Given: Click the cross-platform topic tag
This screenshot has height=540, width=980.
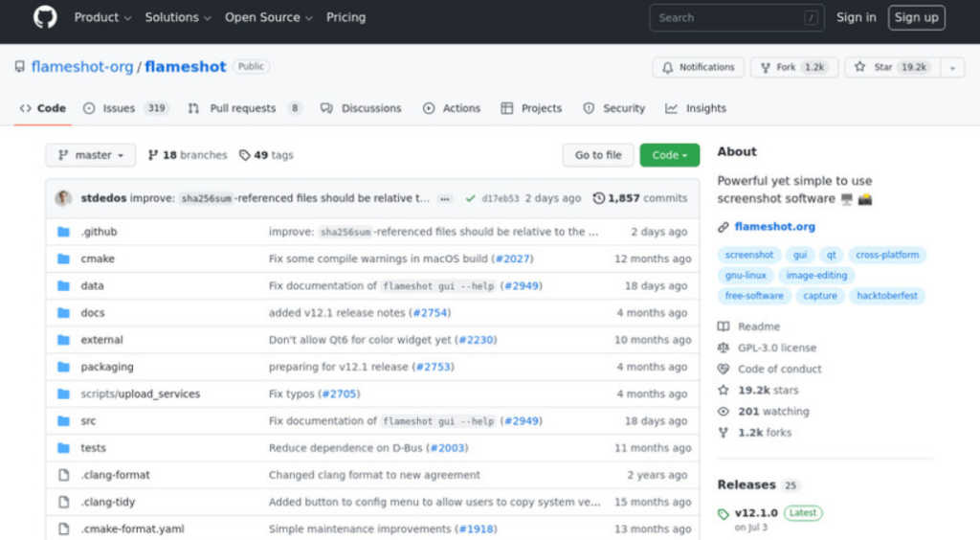Looking at the screenshot, I should click(x=887, y=255).
